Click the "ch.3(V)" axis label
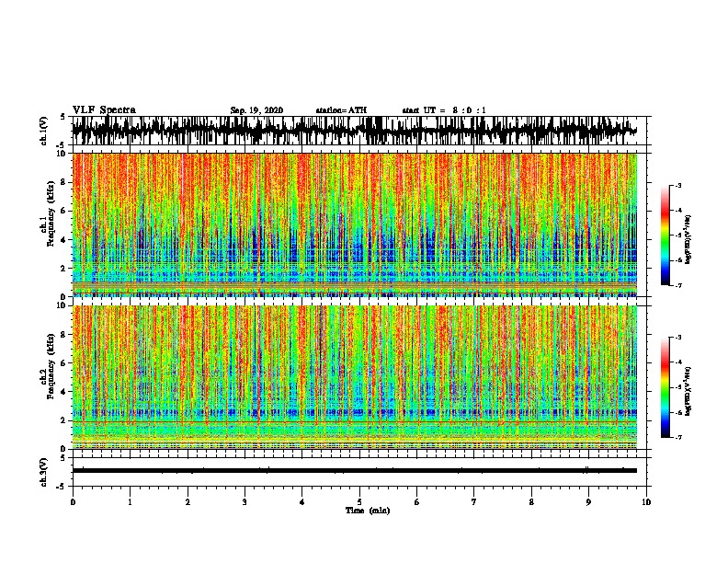Viewport: 728px width, 563px height. (x=43, y=473)
